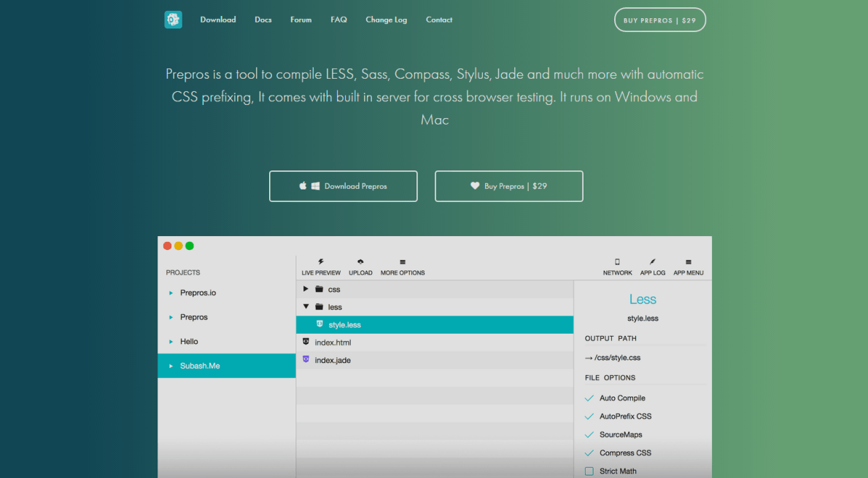The image size is (868, 478).
Task: Click the top-right BUY PREPROS $29 button
Action: pyautogui.click(x=660, y=20)
